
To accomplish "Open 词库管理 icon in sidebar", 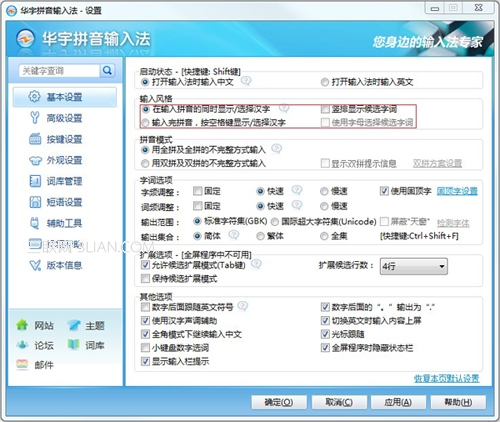I will click(x=35, y=181).
